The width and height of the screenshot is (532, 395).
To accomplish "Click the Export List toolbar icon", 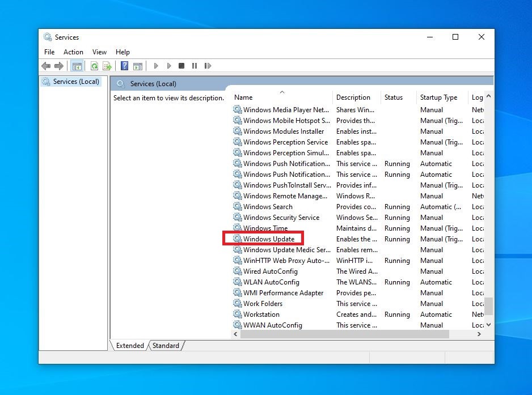I will pyautogui.click(x=106, y=66).
